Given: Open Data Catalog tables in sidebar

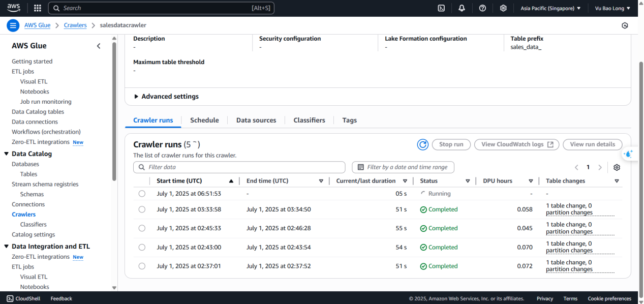Looking at the screenshot, I should tap(38, 112).
